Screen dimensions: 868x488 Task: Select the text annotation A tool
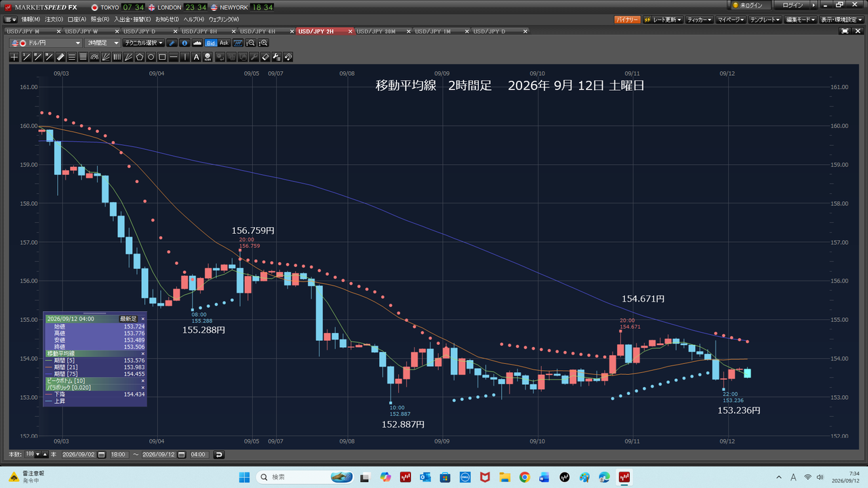click(x=197, y=57)
